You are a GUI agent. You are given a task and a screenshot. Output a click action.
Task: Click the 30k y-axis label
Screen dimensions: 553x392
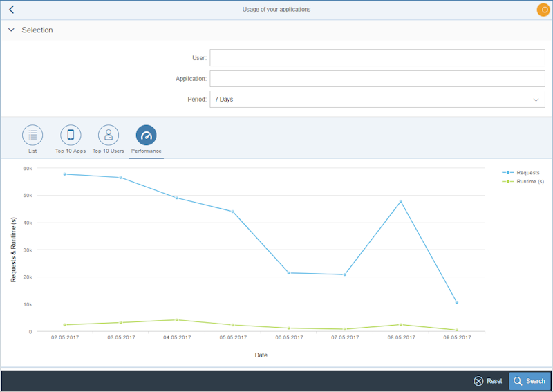28,250
